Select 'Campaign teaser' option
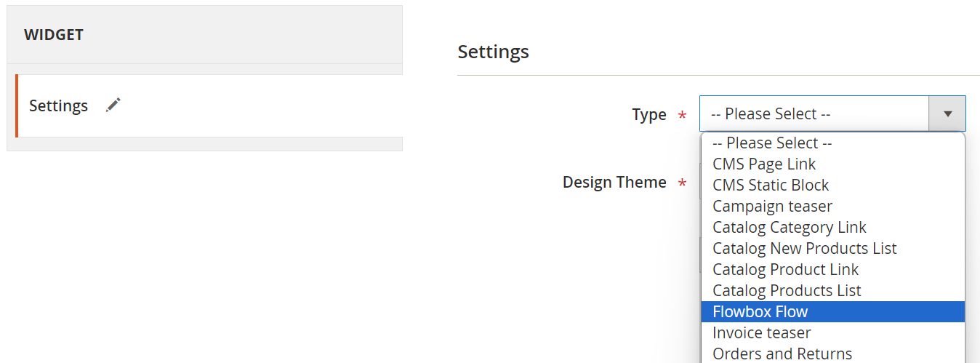 coord(772,207)
